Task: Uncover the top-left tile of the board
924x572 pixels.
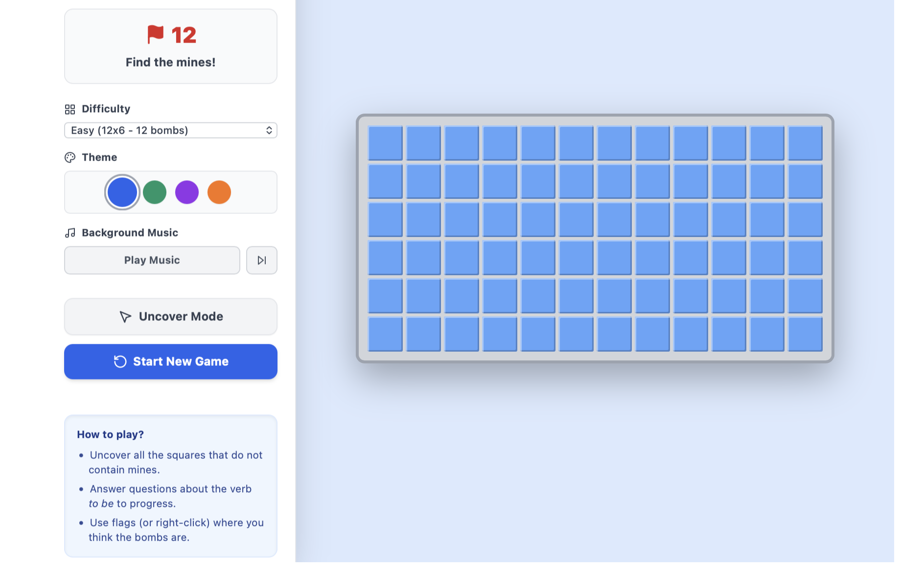Action: 385,143
